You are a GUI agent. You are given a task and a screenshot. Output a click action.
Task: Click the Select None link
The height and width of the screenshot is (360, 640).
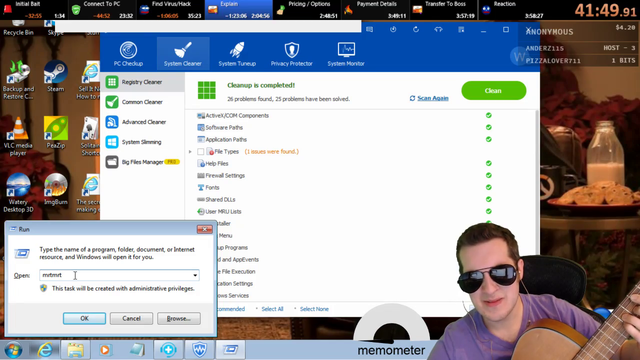[x=314, y=309]
